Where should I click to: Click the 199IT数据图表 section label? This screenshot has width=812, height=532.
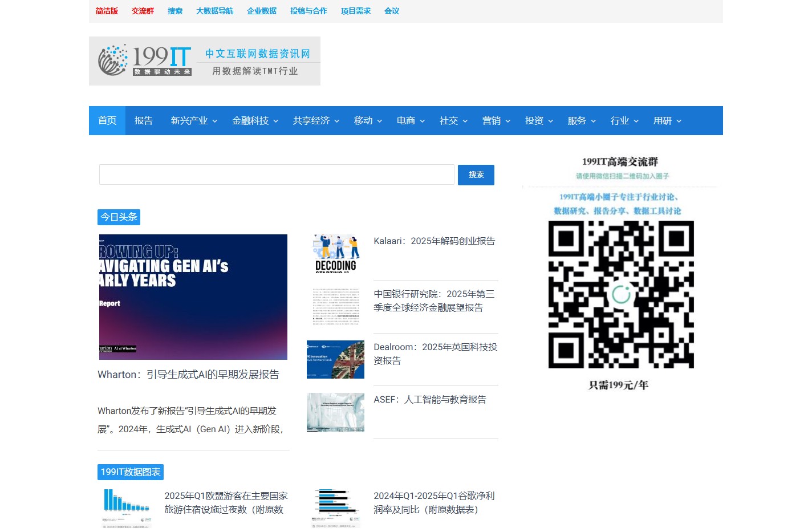pyautogui.click(x=131, y=472)
